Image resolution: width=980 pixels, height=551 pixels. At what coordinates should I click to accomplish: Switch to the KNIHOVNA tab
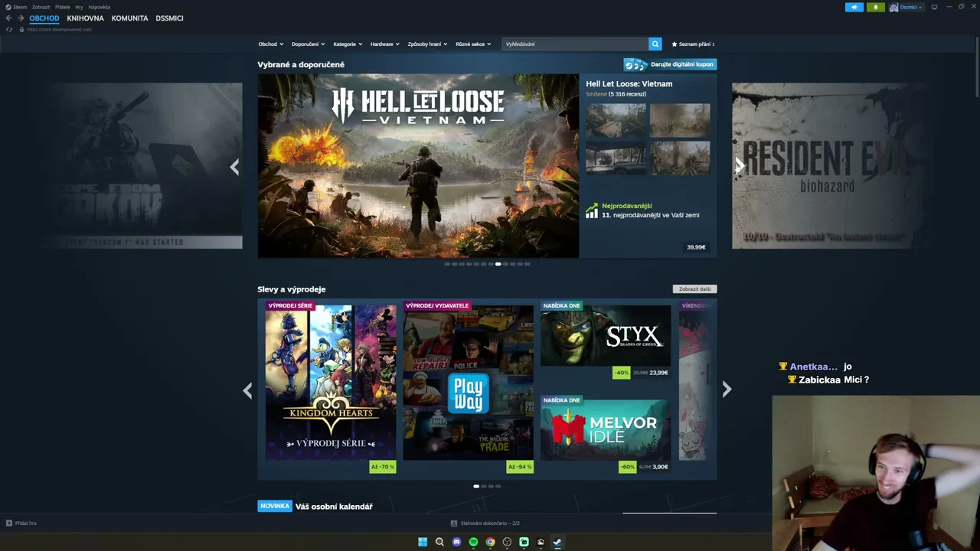[85, 18]
